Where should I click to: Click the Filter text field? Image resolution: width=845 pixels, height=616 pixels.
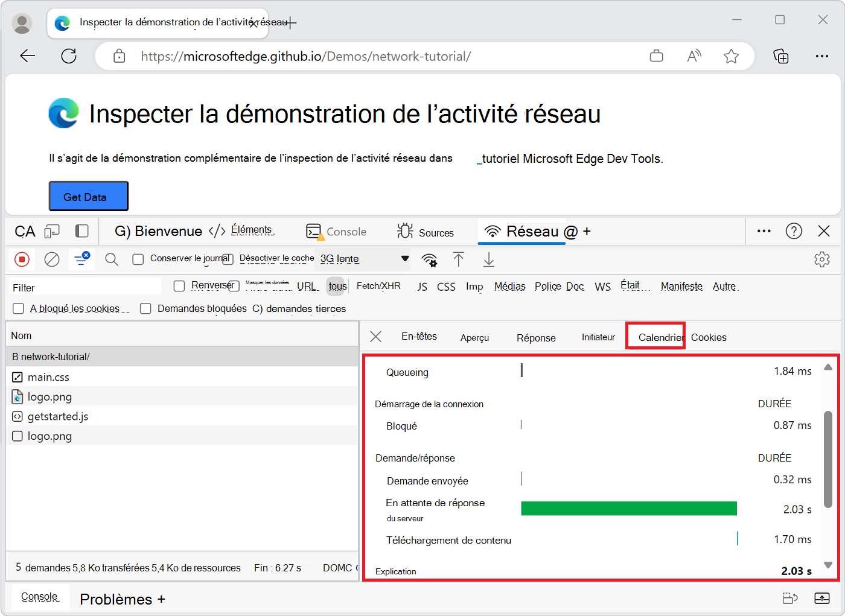point(85,287)
